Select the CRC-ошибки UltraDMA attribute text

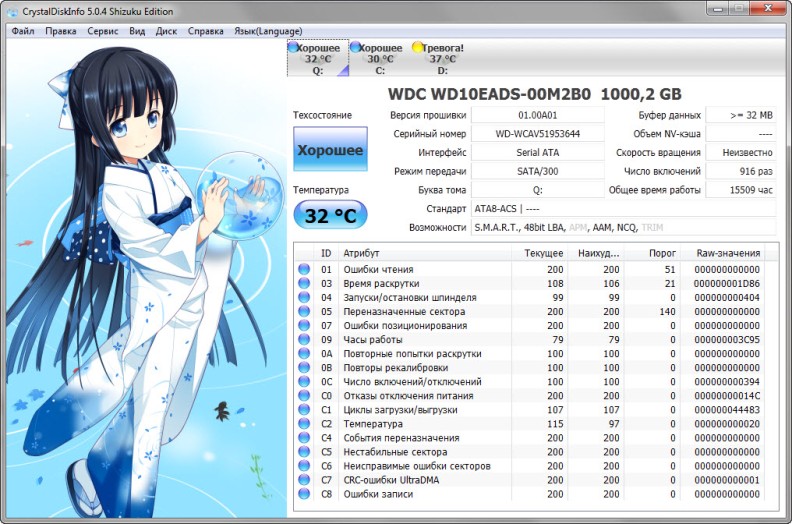[x=391, y=480]
